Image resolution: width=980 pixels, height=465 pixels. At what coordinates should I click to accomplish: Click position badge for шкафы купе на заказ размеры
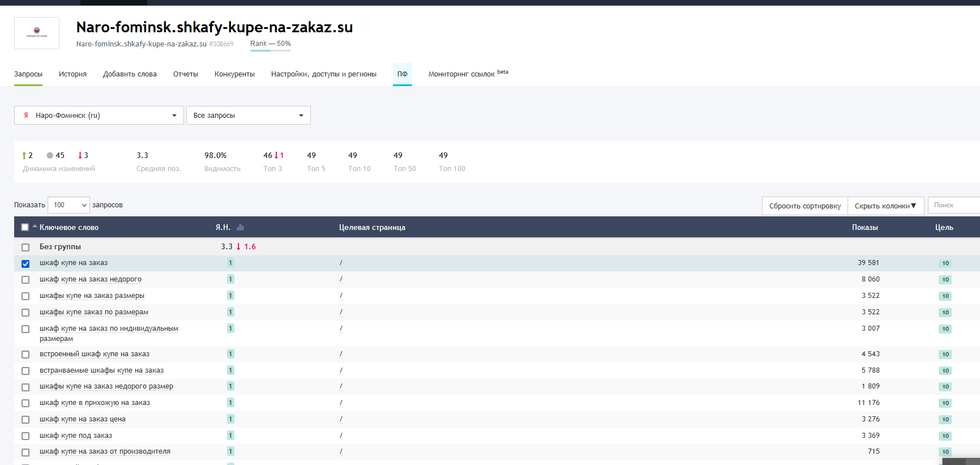pyautogui.click(x=230, y=296)
